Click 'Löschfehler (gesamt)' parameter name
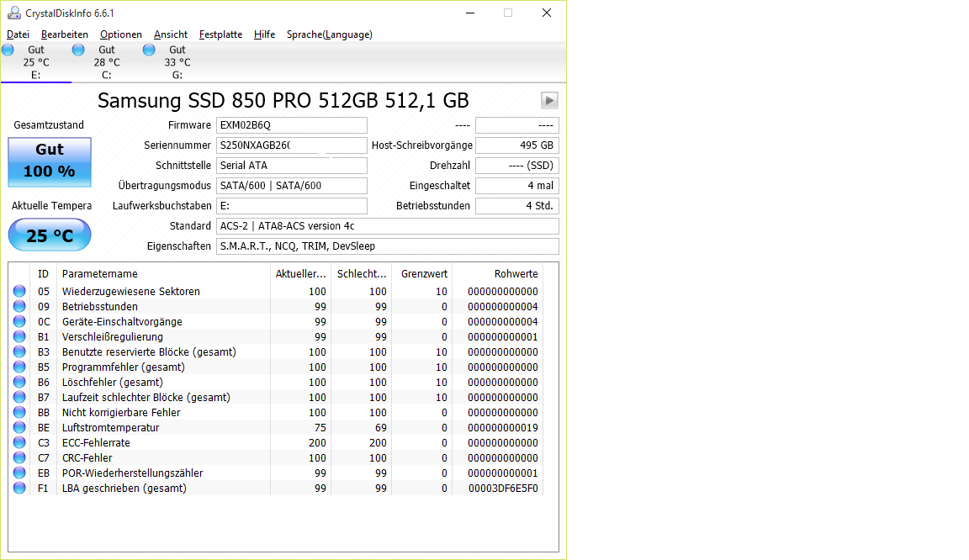The width and height of the screenshot is (969, 560). (x=113, y=382)
